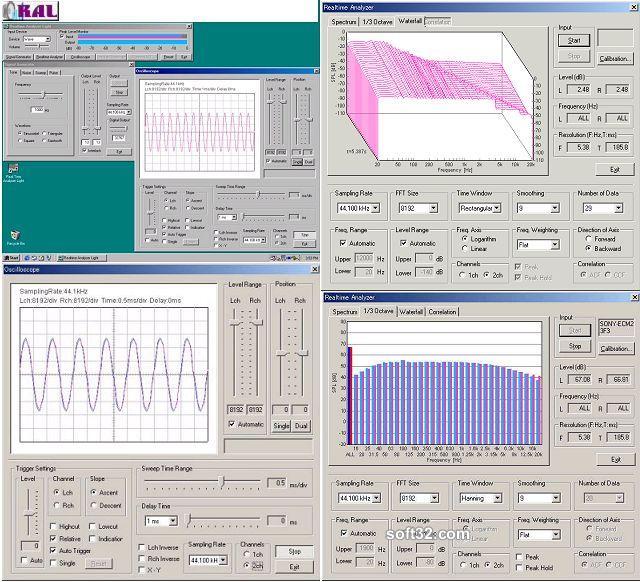Click the Start button in upper analyzer Input
640x582 pixels.
pos(574,40)
